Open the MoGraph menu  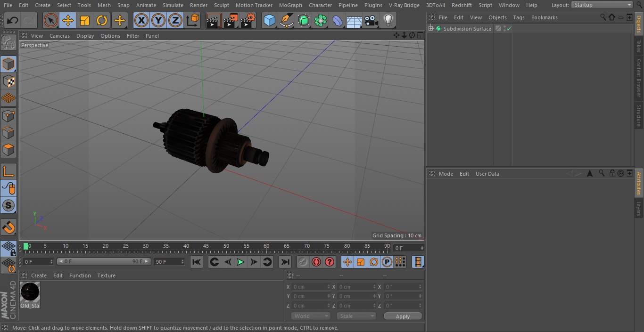pyautogui.click(x=290, y=5)
